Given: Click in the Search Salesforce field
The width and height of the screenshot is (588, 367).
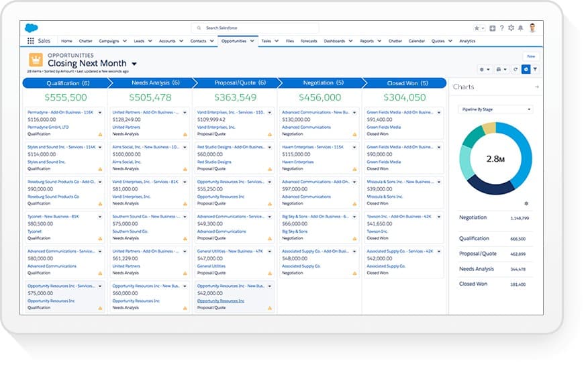Looking at the screenshot, I should coord(255,28).
